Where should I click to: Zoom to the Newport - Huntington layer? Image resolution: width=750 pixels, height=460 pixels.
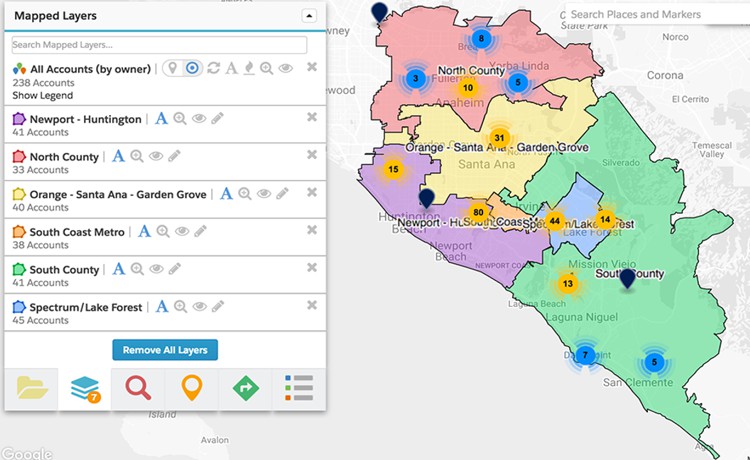click(180, 119)
